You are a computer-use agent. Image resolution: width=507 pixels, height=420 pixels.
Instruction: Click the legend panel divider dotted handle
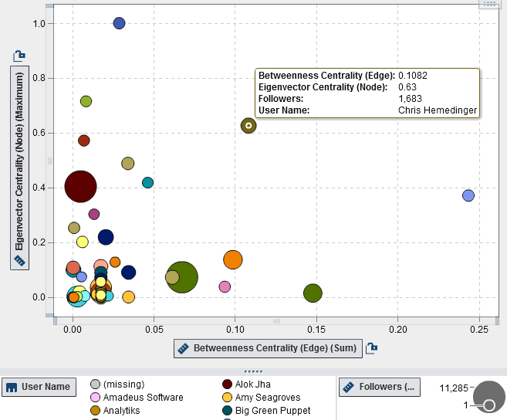[x=253, y=371]
